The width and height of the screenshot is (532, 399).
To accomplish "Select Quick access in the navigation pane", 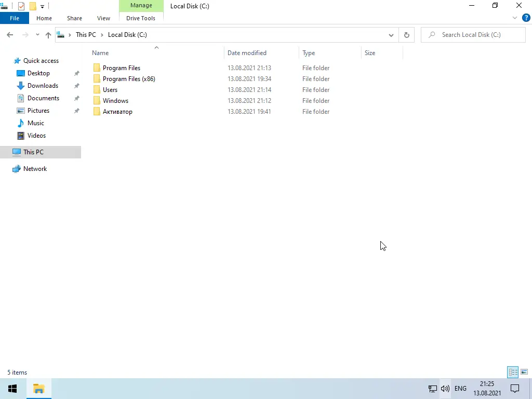I will [41, 61].
